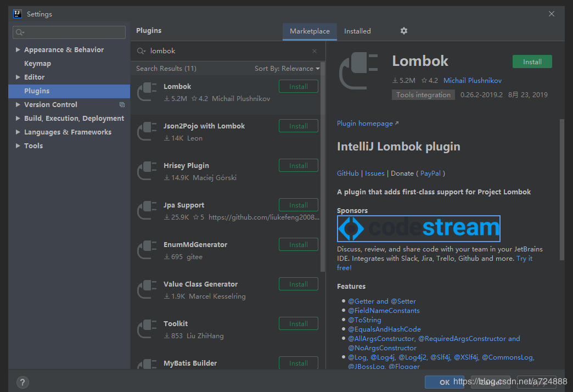The width and height of the screenshot is (573, 392).
Task: Click the Version Control project-level icon
Action: 122,104
